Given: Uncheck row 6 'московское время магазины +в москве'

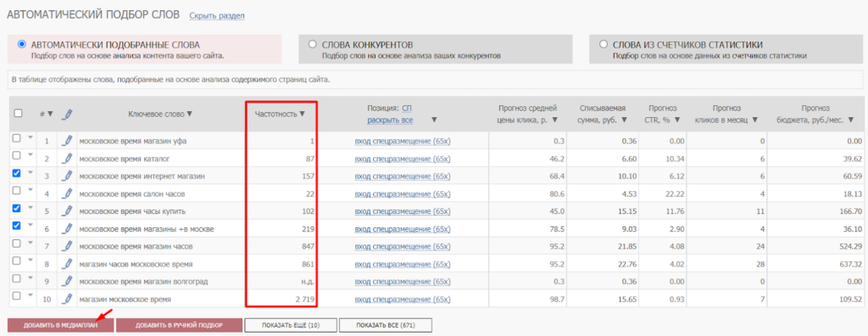Looking at the screenshot, I should tap(17, 226).
